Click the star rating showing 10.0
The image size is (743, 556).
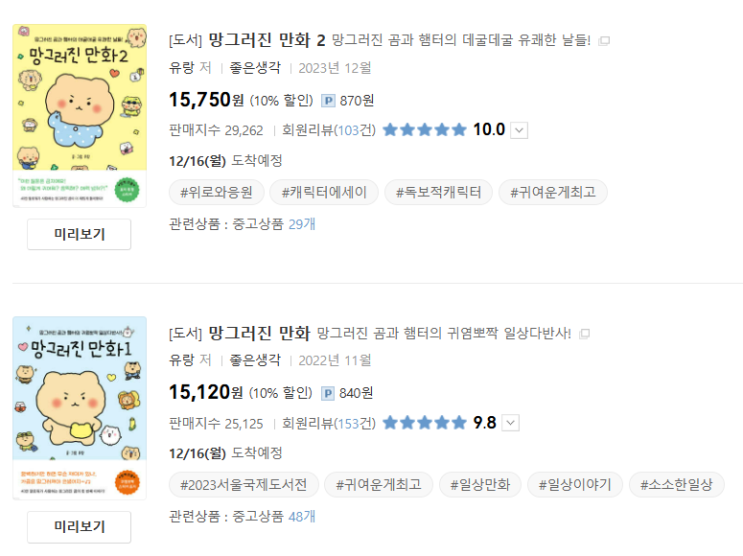pos(424,130)
